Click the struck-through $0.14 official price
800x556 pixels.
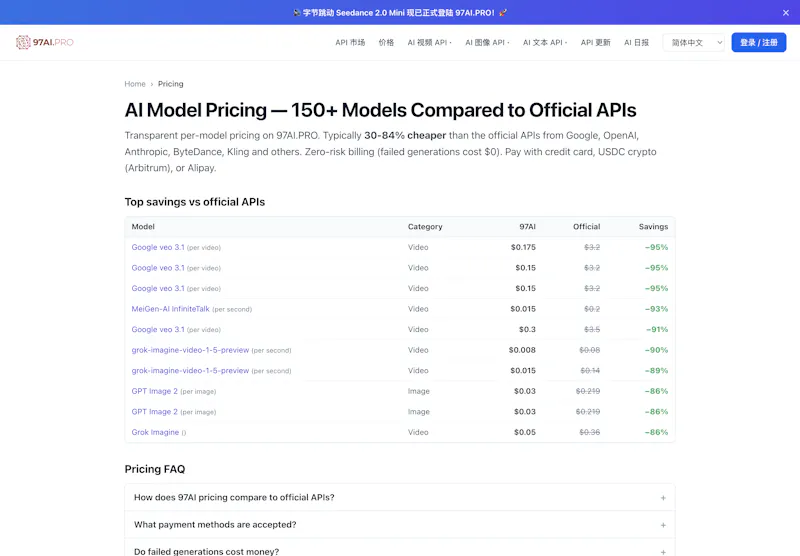[x=590, y=370]
